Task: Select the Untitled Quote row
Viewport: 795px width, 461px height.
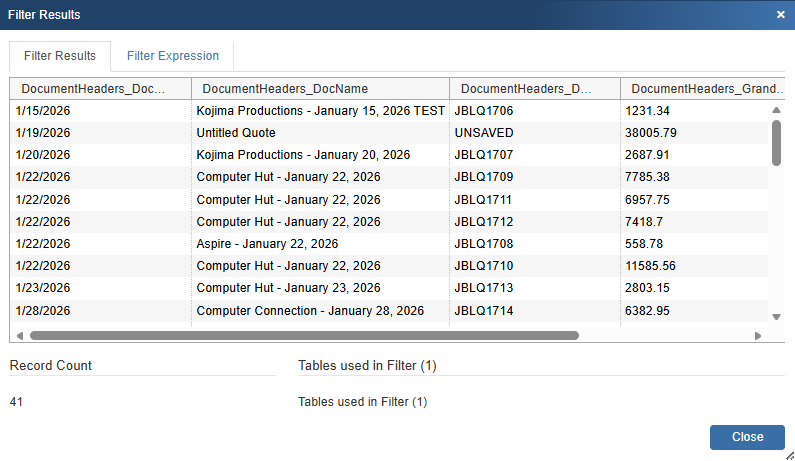Action: click(236, 133)
